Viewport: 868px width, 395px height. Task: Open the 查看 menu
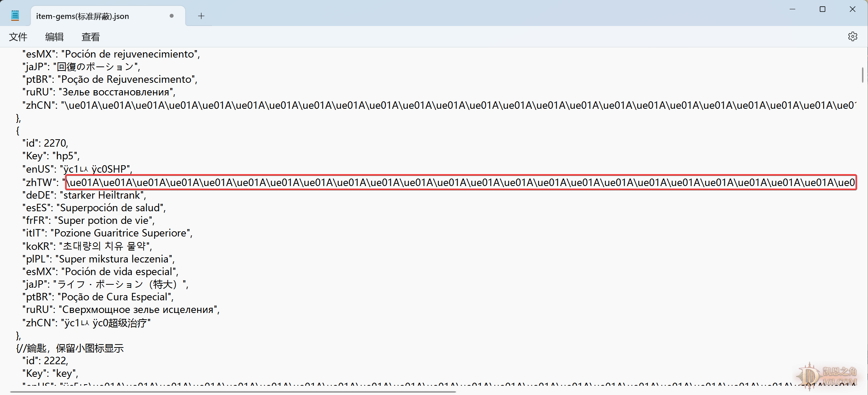91,37
